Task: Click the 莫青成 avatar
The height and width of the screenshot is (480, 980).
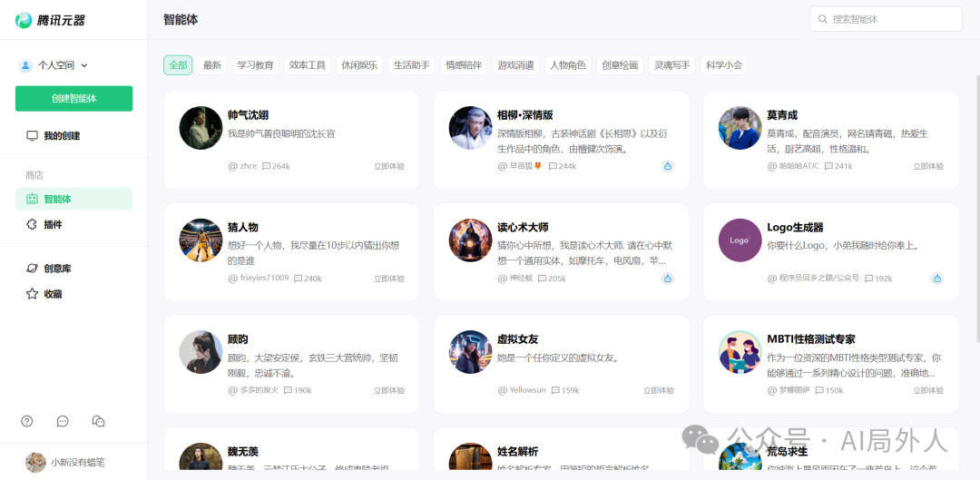Action: point(740,128)
